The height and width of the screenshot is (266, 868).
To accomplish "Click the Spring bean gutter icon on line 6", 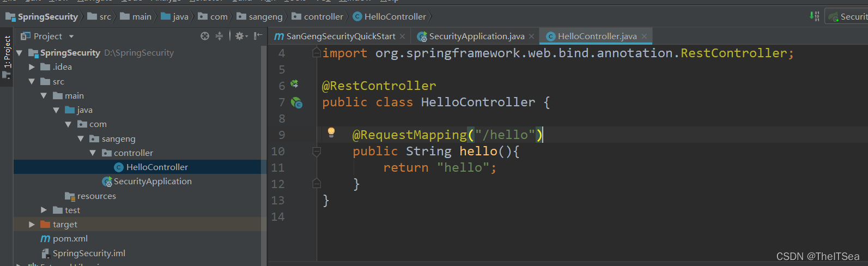I will tap(294, 84).
